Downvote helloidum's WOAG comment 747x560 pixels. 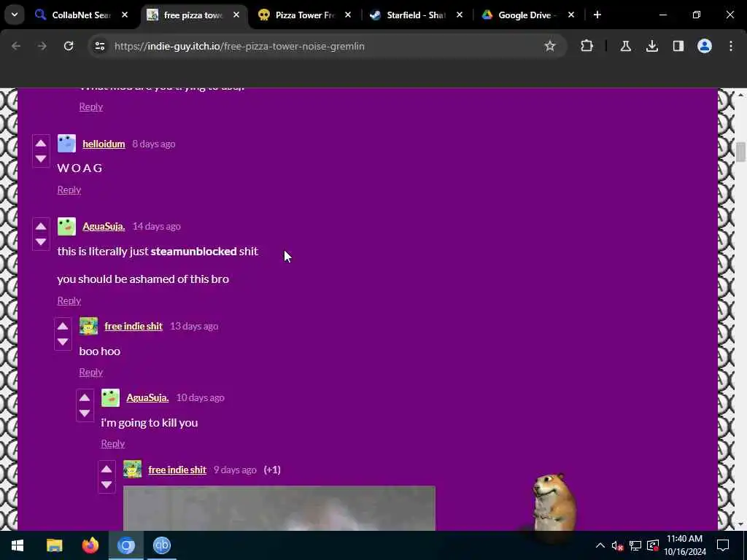41,158
